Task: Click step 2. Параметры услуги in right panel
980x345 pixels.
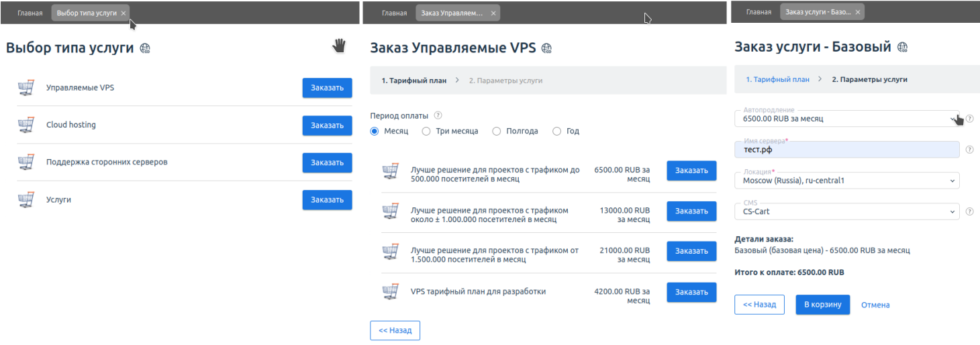Action: click(x=869, y=79)
